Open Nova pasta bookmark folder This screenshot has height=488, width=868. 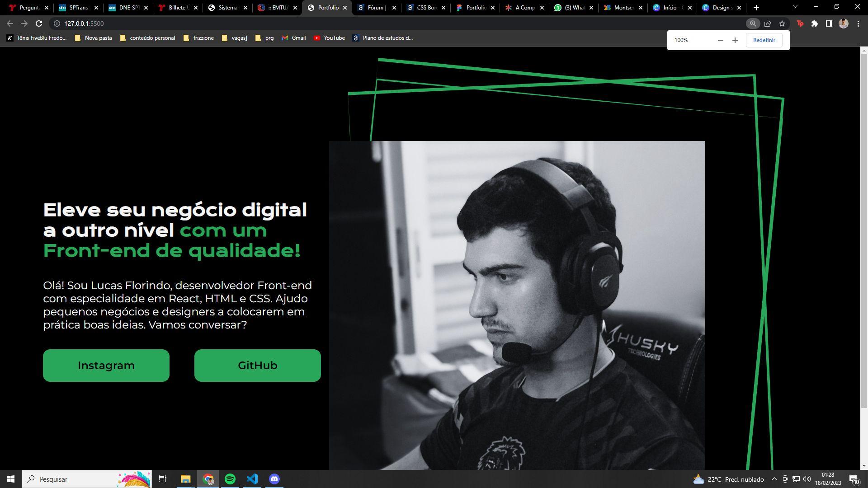(x=94, y=38)
